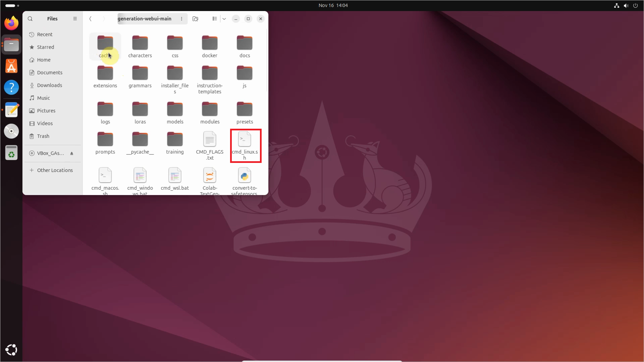Click the file list vertical scrollbar
644x362 pixels.
pos(267,60)
